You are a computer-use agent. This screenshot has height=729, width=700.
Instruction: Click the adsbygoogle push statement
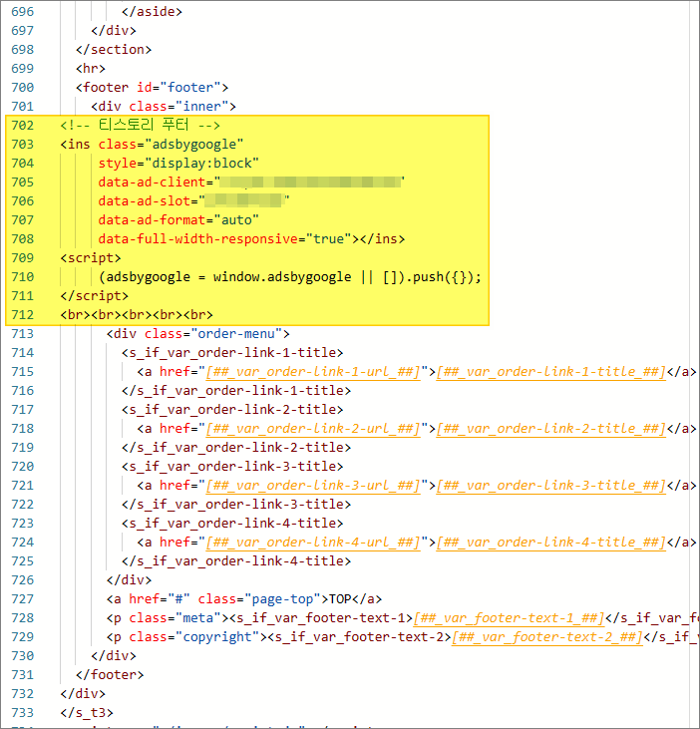point(289,276)
